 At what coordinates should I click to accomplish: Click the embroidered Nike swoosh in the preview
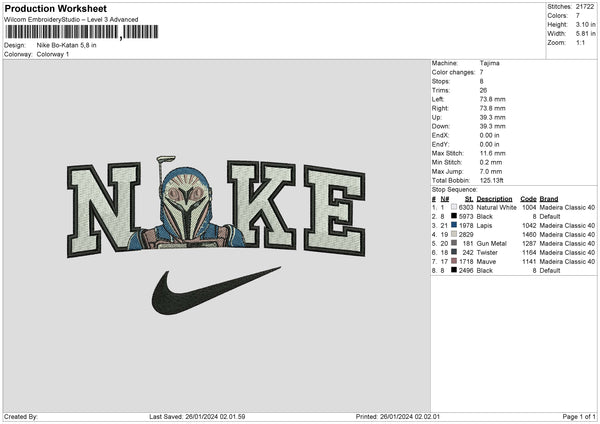coord(216,291)
